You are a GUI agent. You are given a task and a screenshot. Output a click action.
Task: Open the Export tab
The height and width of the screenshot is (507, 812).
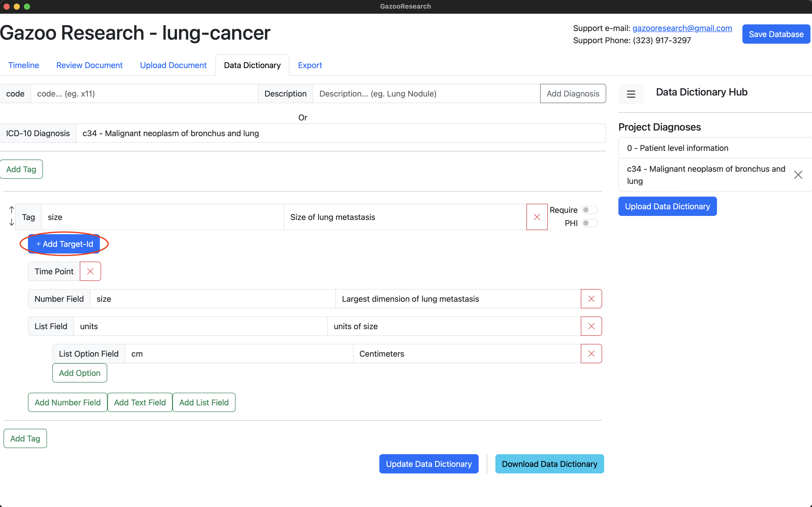click(x=309, y=65)
